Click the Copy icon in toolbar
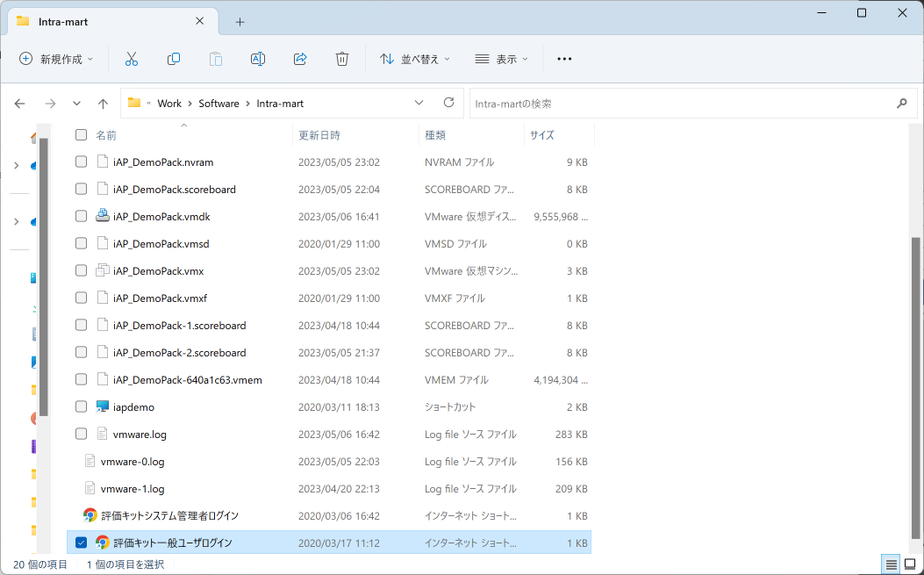 click(174, 59)
